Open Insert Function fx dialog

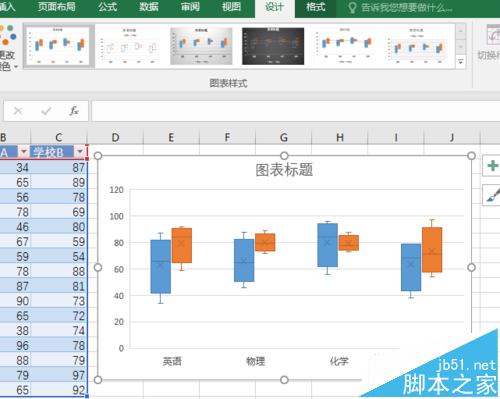click(74, 111)
